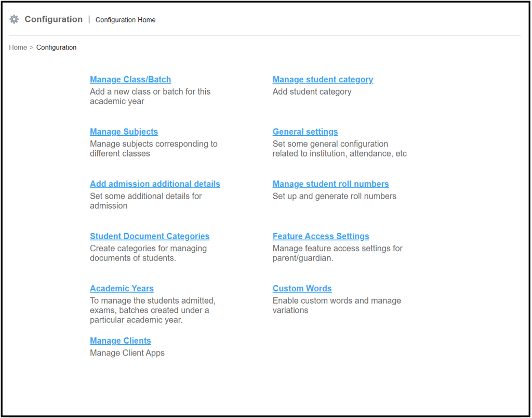This screenshot has width=532, height=418.
Task: Open the Manage Clients link
Action: click(x=121, y=341)
